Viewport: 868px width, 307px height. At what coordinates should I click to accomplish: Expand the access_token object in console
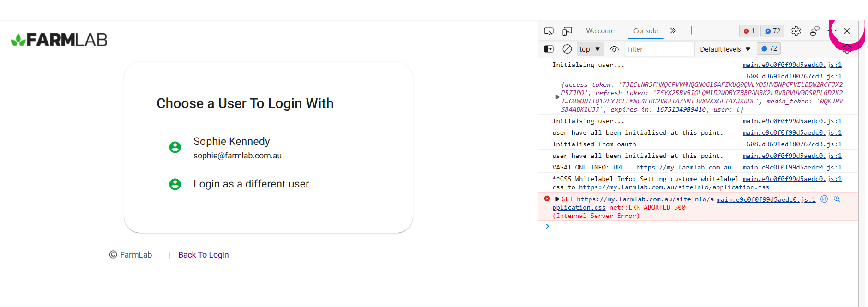557,97
